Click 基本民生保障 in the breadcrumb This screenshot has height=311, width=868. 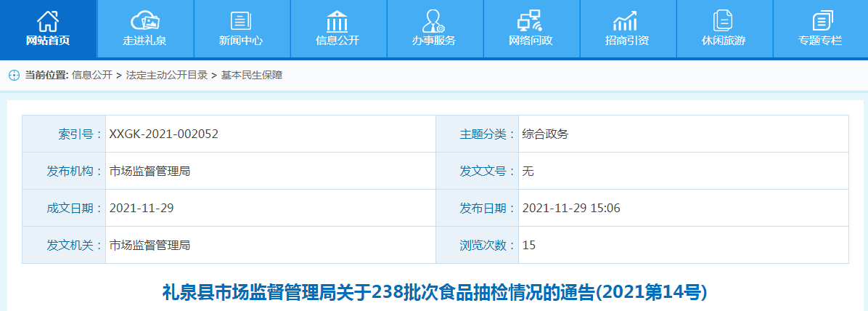tap(252, 76)
